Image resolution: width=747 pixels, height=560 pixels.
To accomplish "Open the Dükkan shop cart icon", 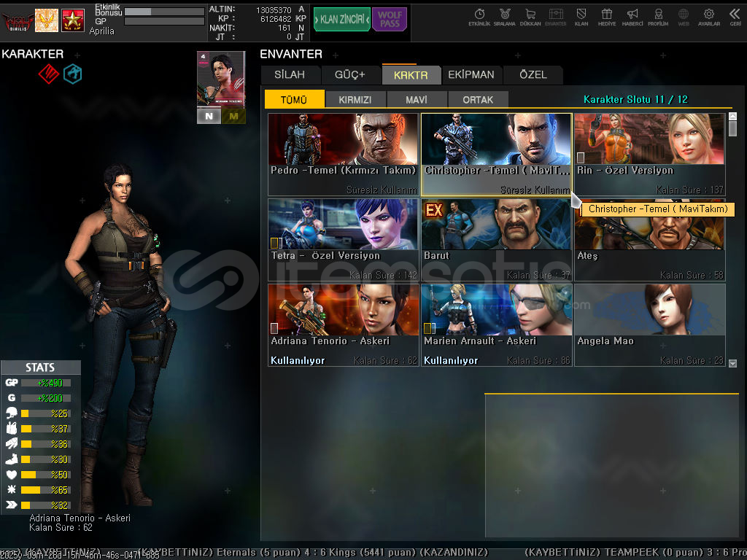I will coord(530,17).
